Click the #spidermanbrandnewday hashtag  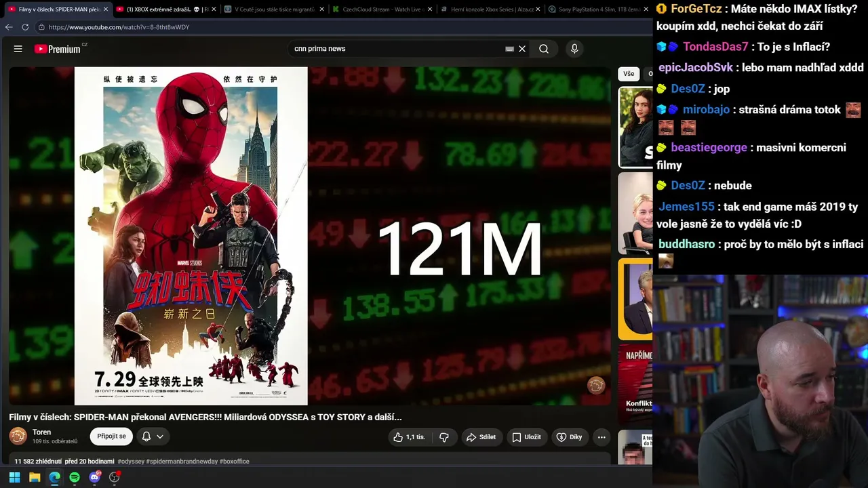(182, 462)
